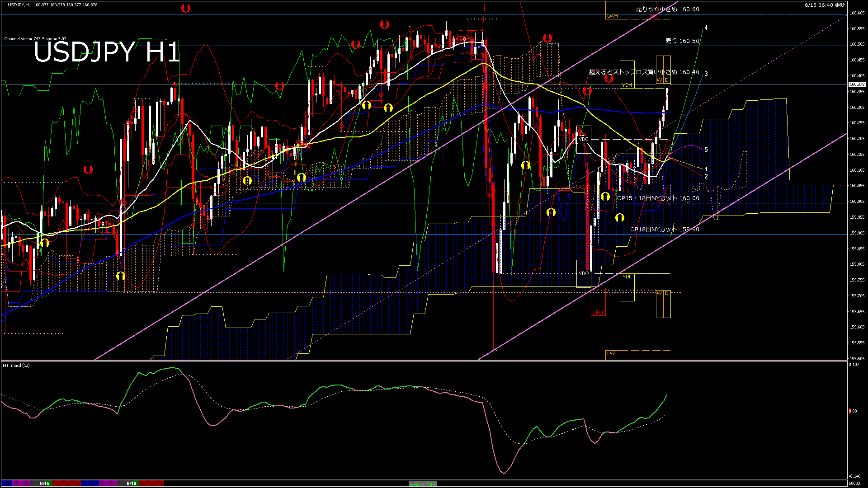868x488 pixels.
Task: Click the red arrow under the 超えると label
Action: (609, 78)
